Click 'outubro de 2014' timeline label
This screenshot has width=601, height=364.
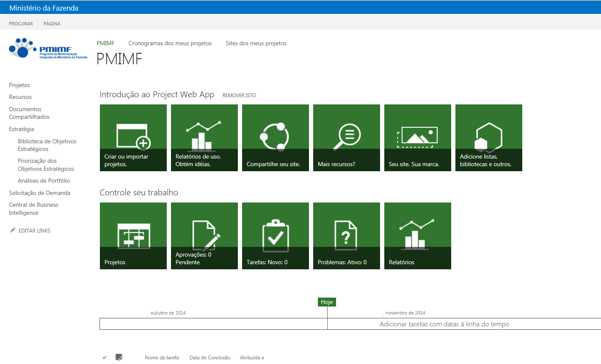tap(168, 313)
